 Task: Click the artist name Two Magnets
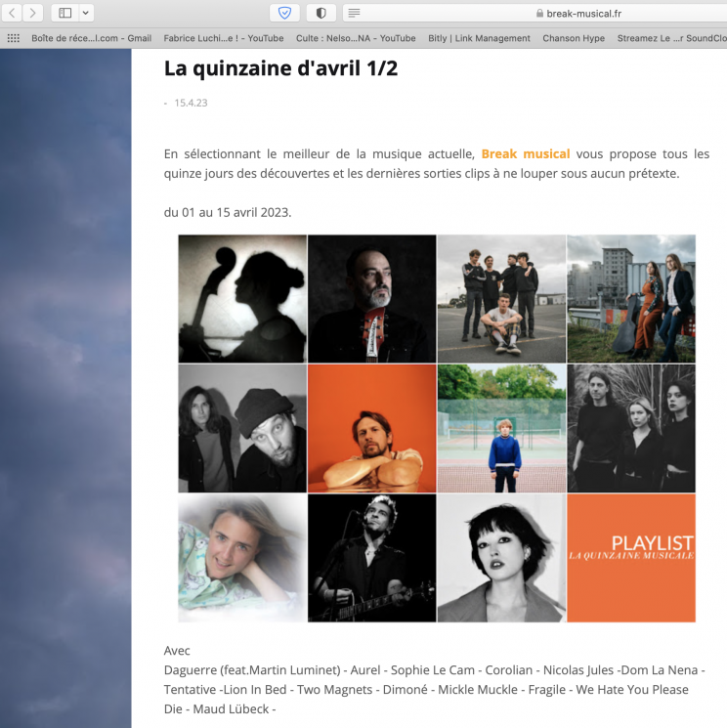pos(334,690)
